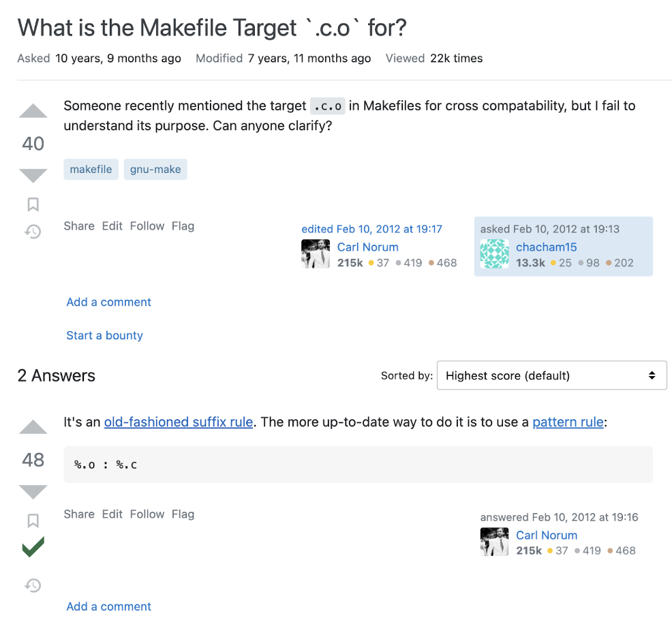
Task: Click Share under the question
Action: pos(79,226)
